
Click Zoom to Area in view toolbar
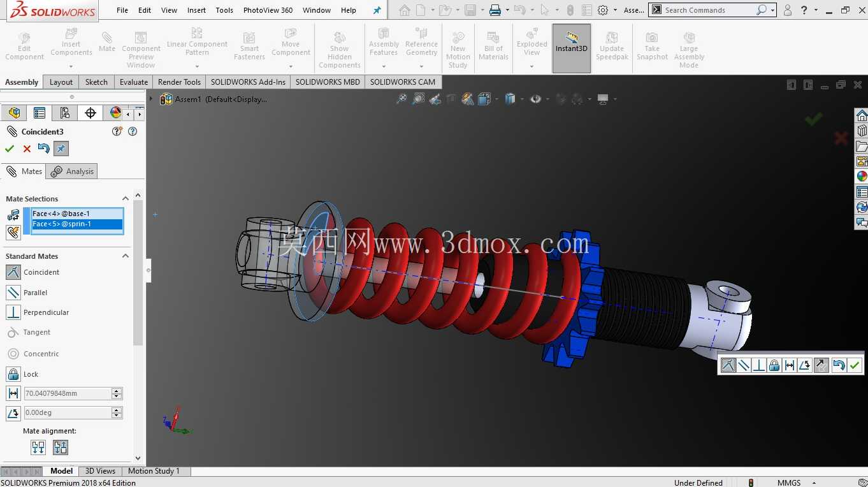click(x=418, y=99)
